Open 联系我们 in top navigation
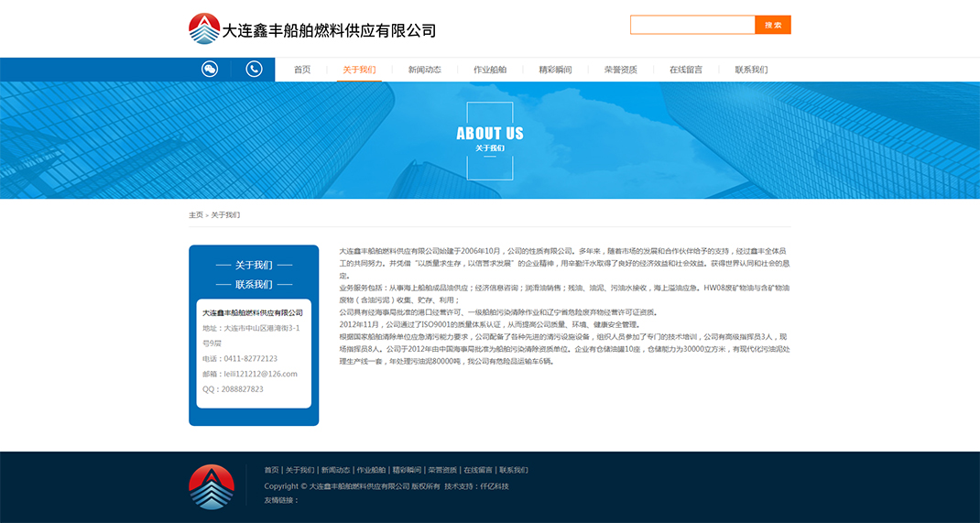The image size is (980, 523). coord(751,70)
